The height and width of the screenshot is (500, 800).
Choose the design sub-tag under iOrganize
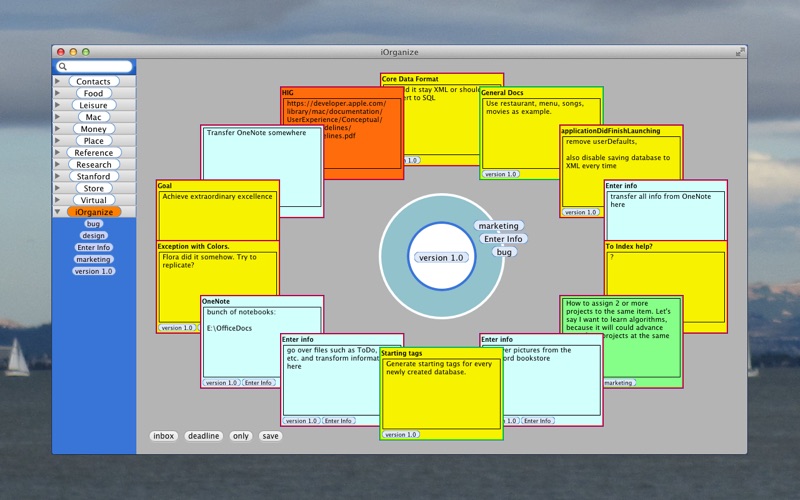click(93, 236)
